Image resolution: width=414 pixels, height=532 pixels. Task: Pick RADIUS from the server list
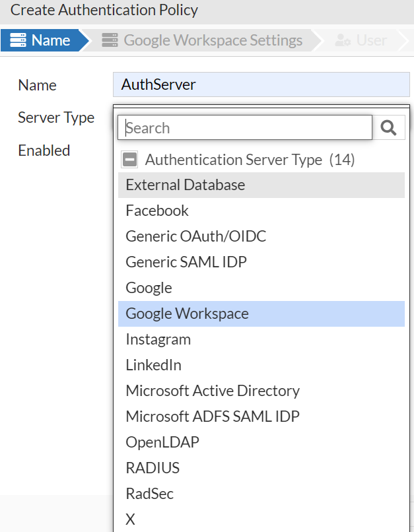153,468
